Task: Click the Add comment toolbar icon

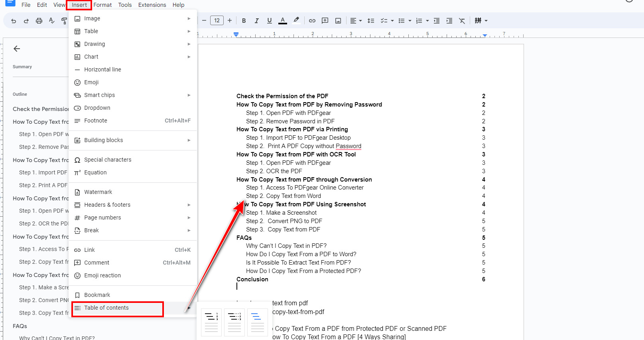Action: (x=325, y=21)
